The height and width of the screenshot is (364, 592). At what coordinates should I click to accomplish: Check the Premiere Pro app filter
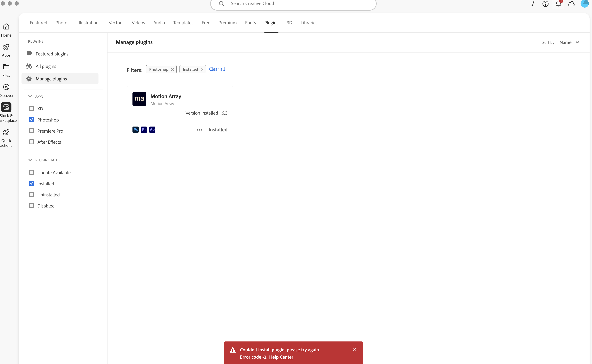pos(32,131)
